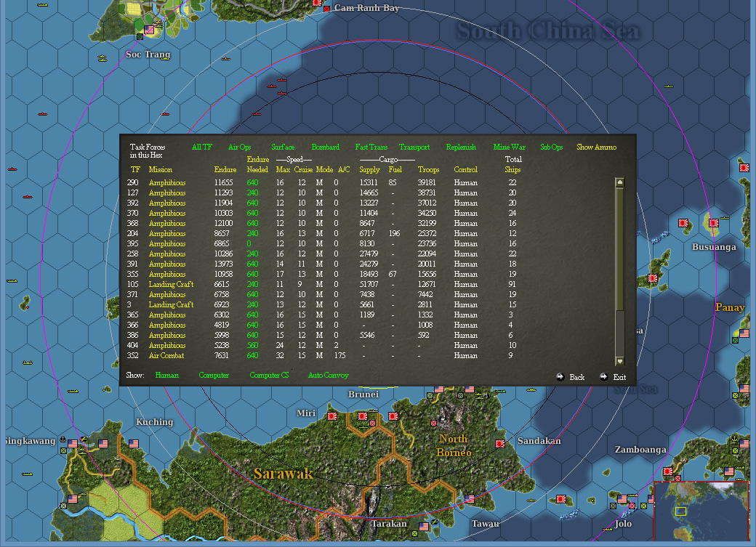Open the world minimap thumbnail

click(x=701, y=511)
